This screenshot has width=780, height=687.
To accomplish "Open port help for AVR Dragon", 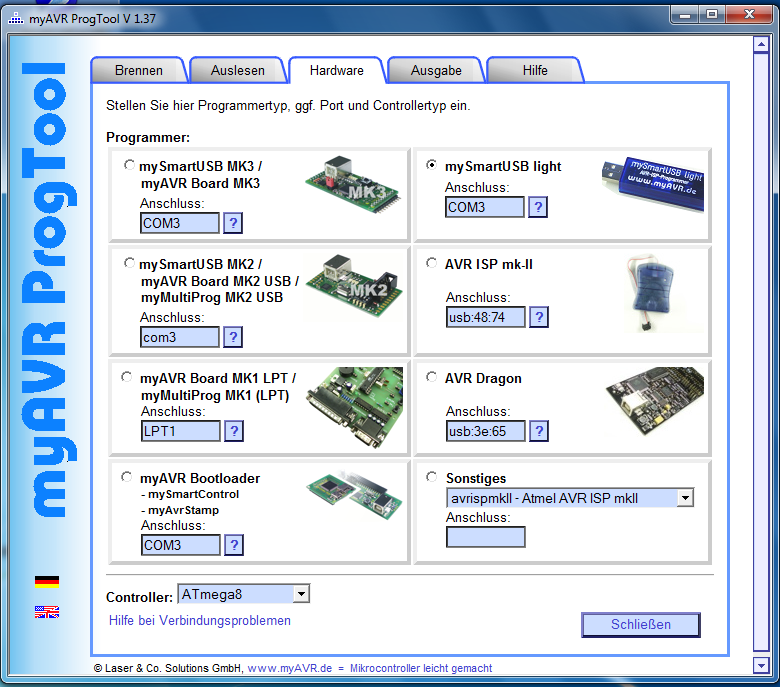I will pyautogui.click(x=539, y=431).
